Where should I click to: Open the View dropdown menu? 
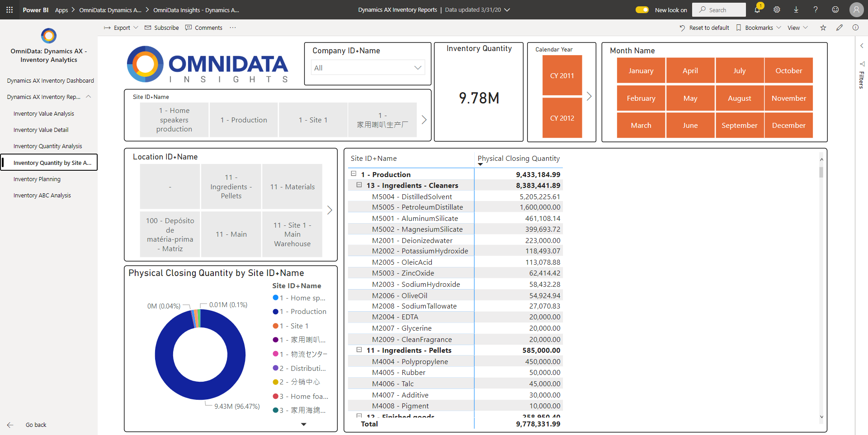click(x=797, y=28)
